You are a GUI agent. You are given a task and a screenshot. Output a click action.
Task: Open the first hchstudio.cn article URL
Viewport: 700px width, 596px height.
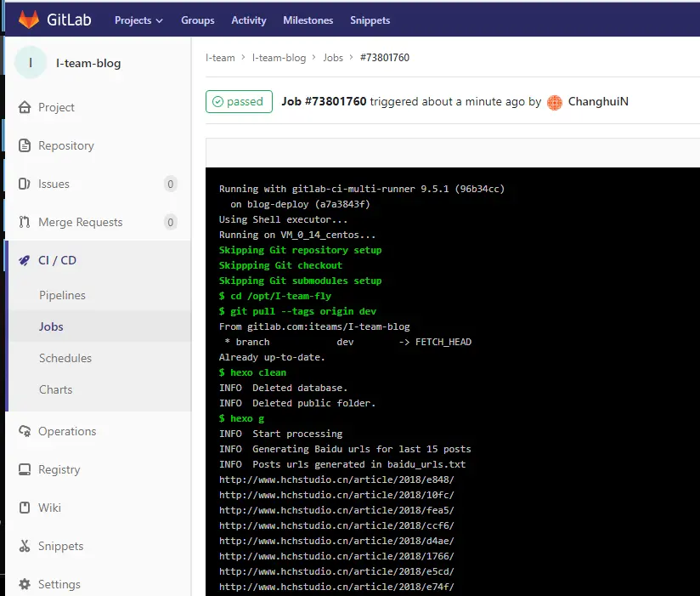tap(301, 479)
